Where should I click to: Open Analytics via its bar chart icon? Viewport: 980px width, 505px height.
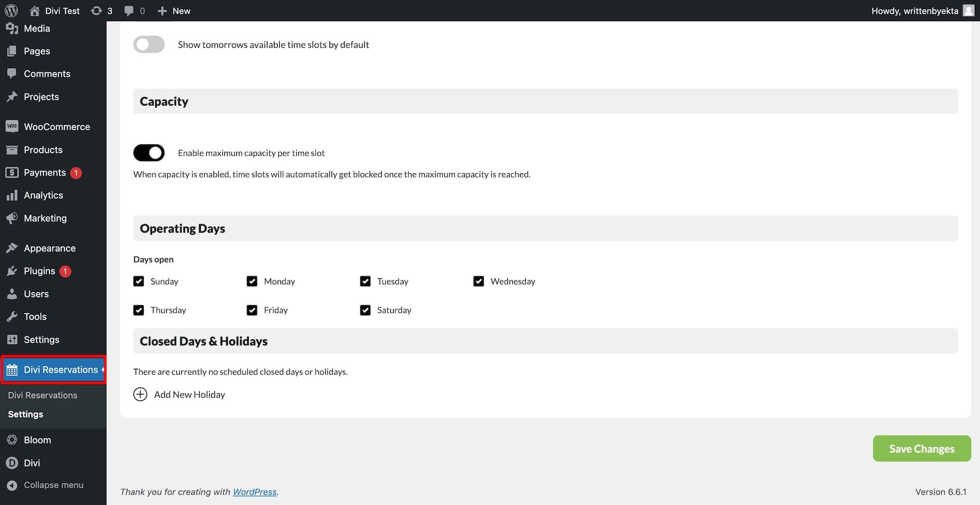pyautogui.click(x=12, y=195)
